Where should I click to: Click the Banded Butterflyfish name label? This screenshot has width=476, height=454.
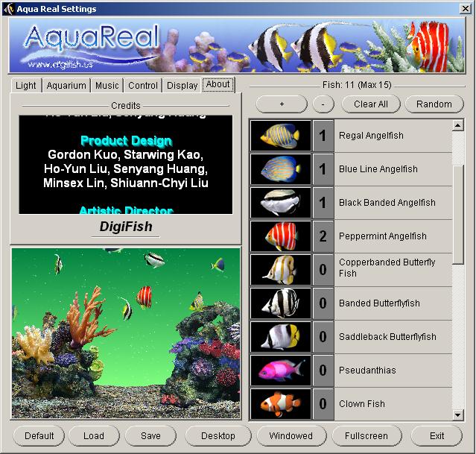[x=379, y=303]
